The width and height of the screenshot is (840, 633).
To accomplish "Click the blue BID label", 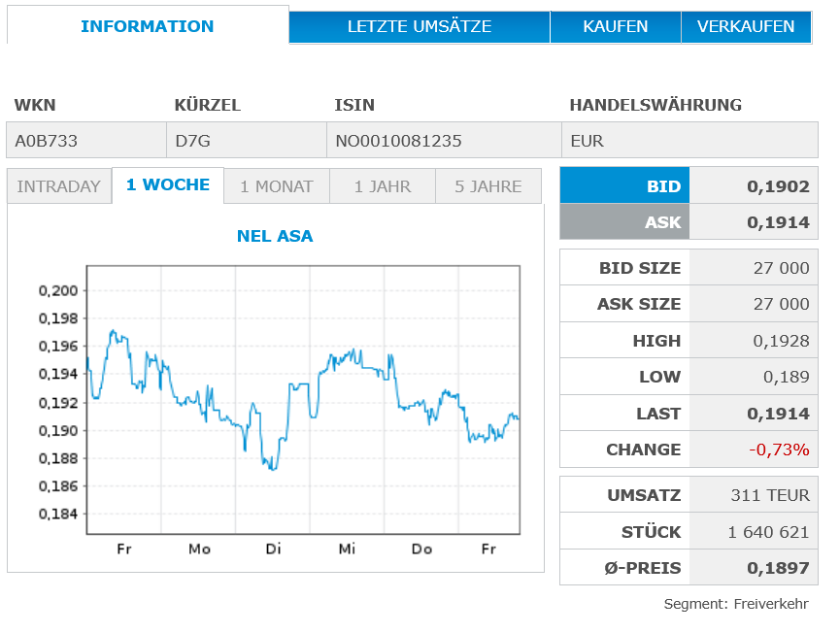I will [x=624, y=185].
